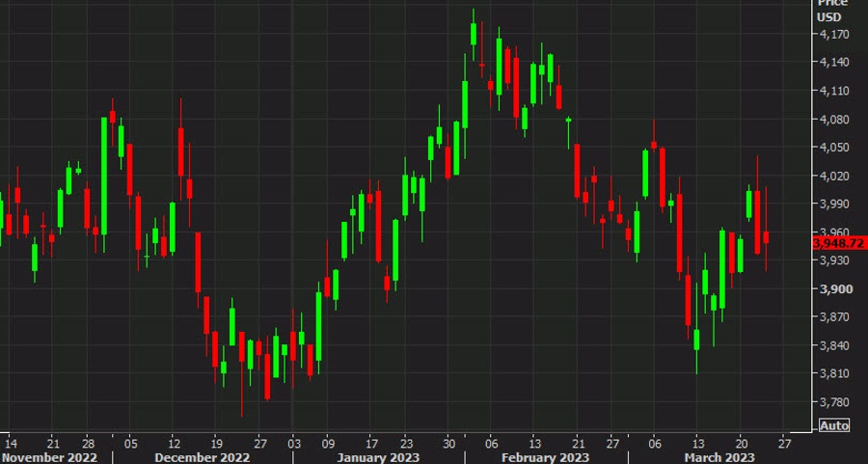Select the March 2023 month label
The image size is (868, 464).
coord(719,457)
